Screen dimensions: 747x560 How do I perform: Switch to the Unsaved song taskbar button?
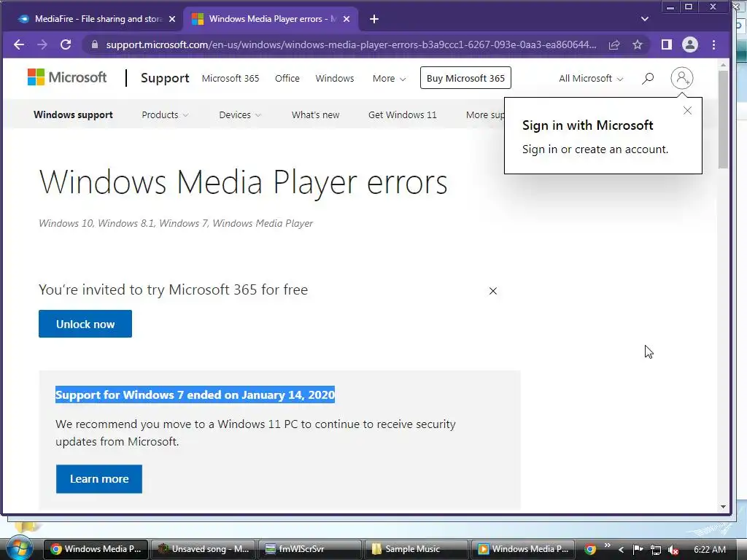pyautogui.click(x=203, y=549)
